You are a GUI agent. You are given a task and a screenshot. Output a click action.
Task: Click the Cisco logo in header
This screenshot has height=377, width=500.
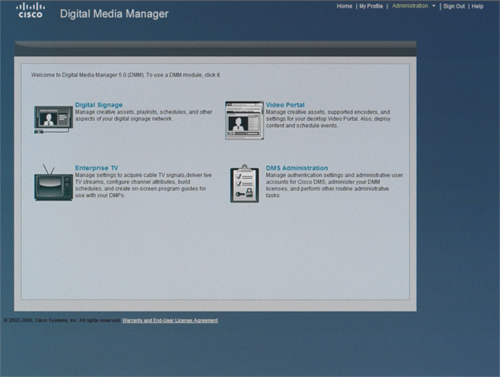(x=30, y=11)
